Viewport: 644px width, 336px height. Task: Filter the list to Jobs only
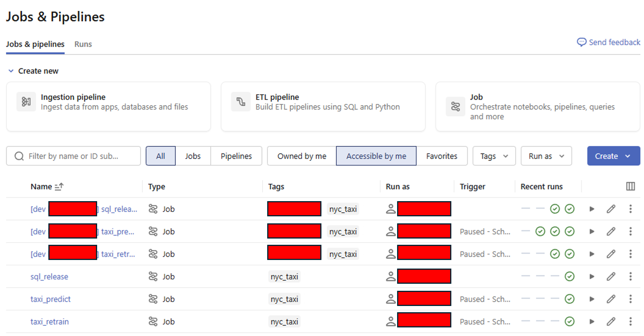(193, 156)
